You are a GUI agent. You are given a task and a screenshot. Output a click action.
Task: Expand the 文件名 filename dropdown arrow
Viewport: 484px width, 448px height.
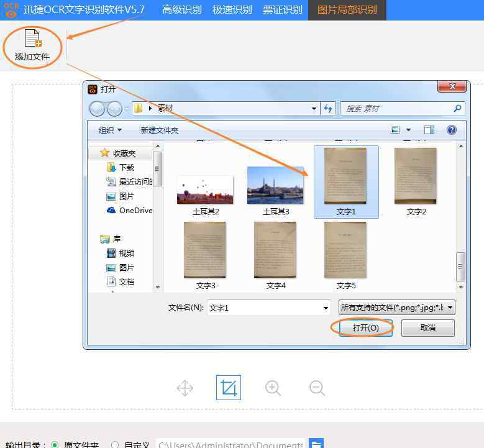(326, 308)
